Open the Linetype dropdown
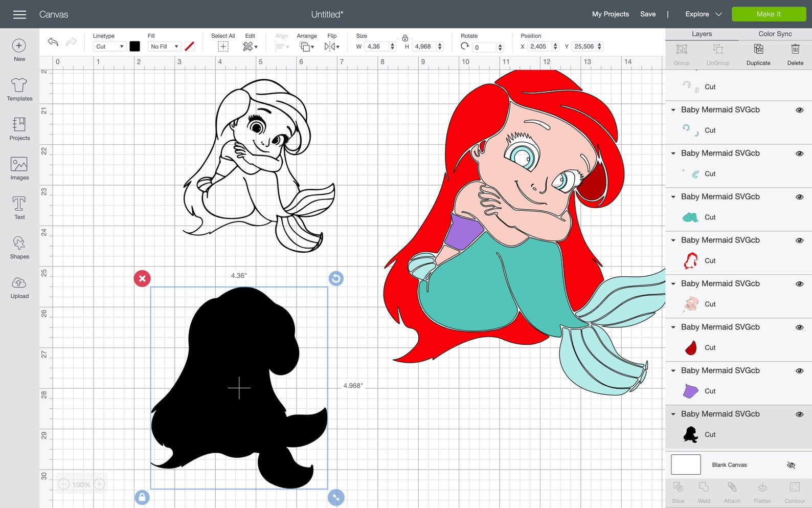The width and height of the screenshot is (812, 508). (109, 47)
